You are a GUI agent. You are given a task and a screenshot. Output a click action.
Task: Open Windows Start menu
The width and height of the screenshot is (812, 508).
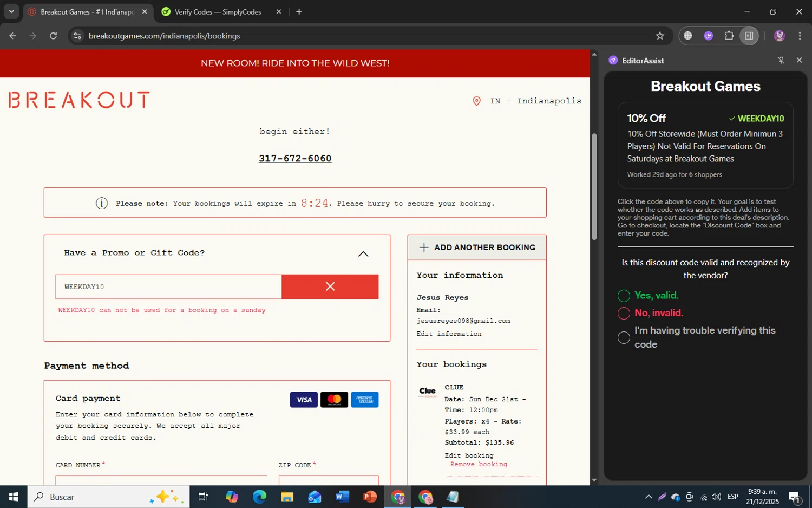point(14,497)
